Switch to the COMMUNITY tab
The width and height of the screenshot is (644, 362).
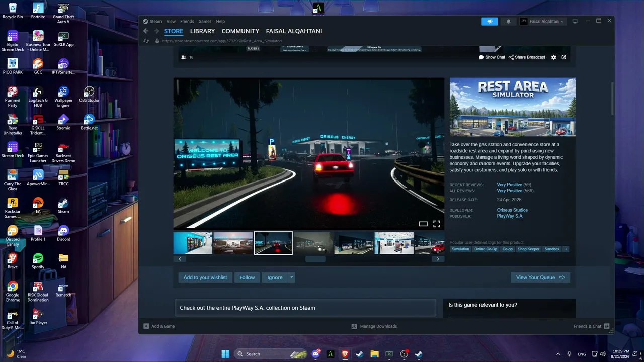(x=240, y=31)
